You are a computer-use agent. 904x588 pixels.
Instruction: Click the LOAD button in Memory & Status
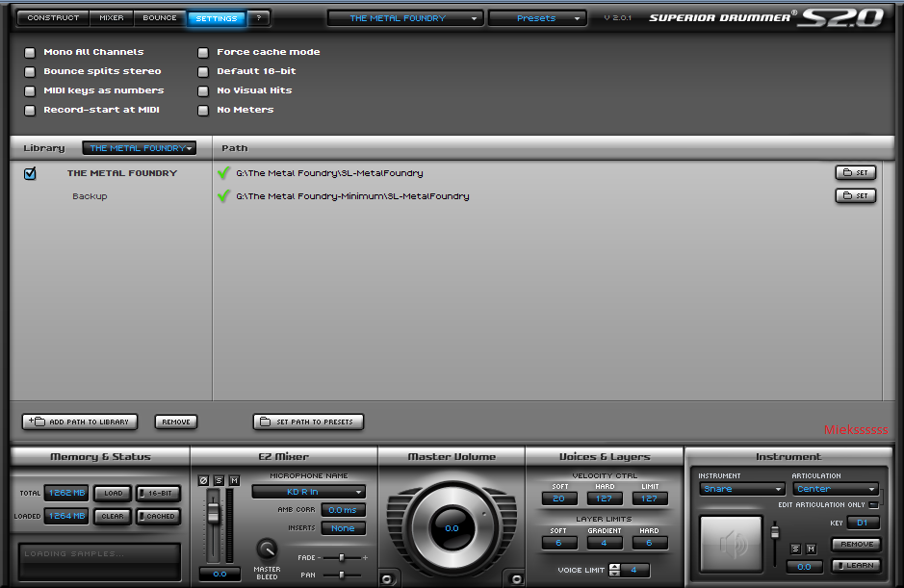point(113,493)
